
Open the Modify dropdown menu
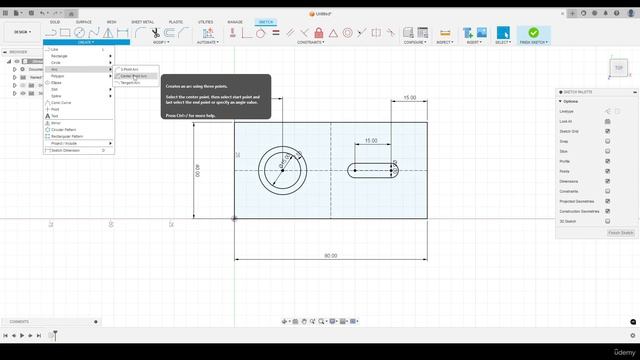click(x=161, y=42)
